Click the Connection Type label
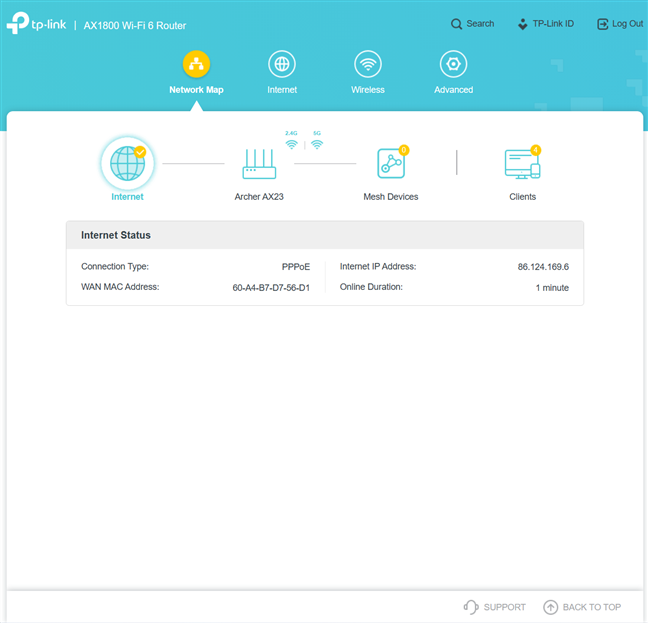The width and height of the screenshot is (648, 623). [x=115, y=266]
